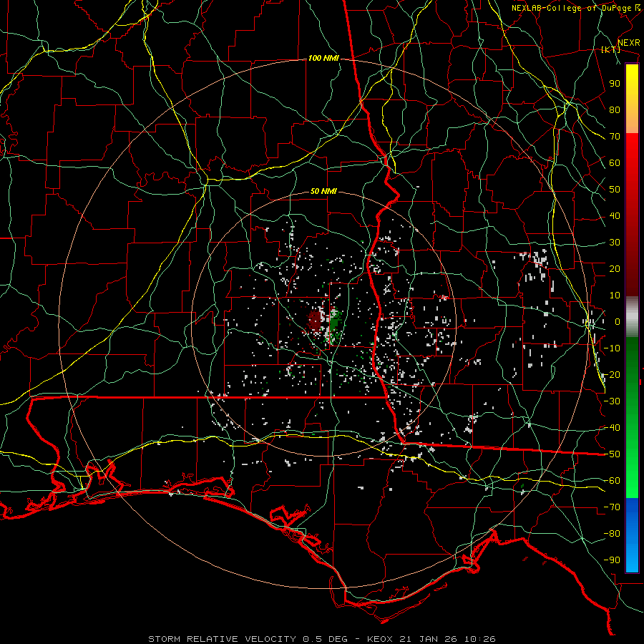The image size is (644, 644).
Task: Click the positive 90 scale value
Action: (x=615, y=84)
